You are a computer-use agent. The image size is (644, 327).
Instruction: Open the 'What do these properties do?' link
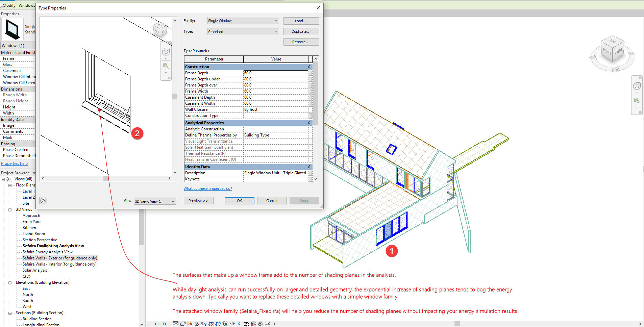click(x=208, y=188)
